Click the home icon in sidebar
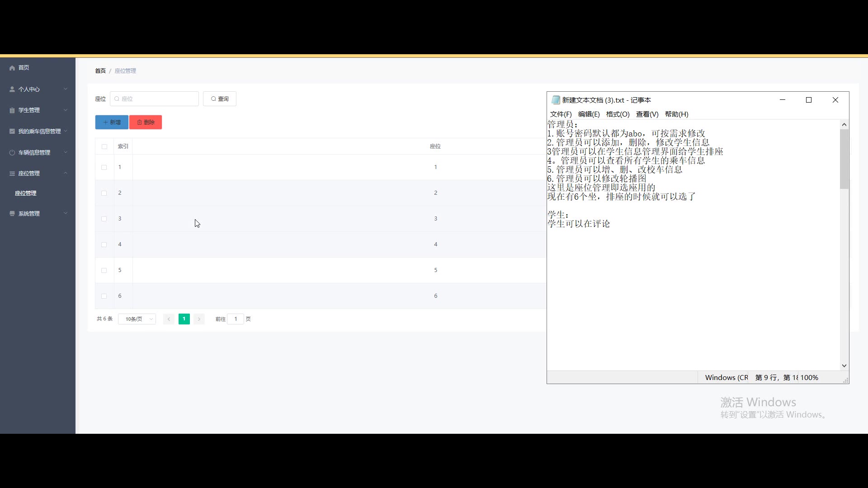This screenshot has width=868, height=488. 12,68
